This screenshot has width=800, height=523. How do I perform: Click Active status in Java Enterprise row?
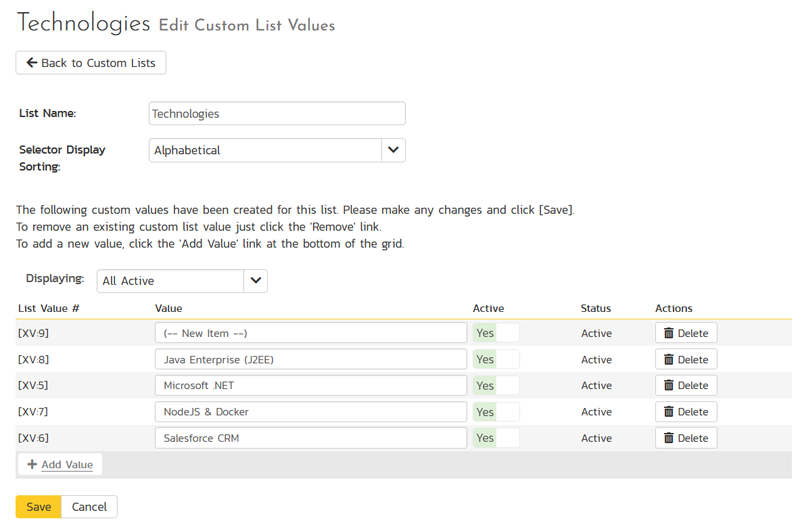[596, 360]
